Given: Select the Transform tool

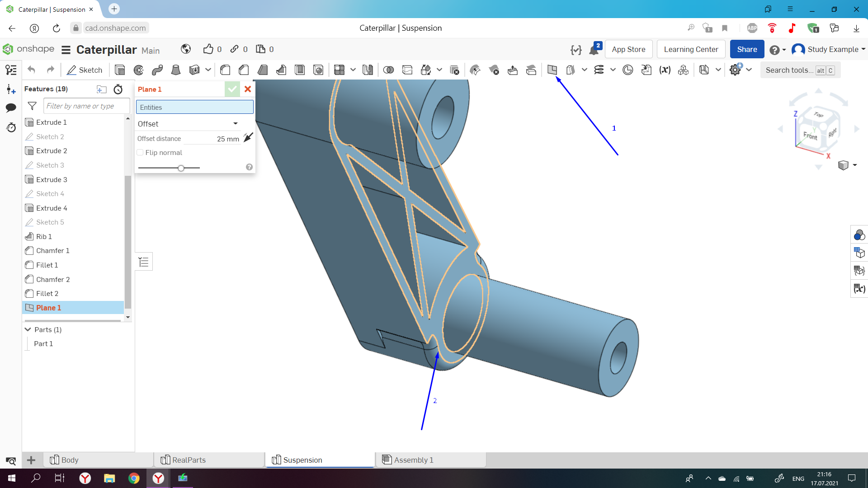Looking at the screenshot, I should (426, 70).
